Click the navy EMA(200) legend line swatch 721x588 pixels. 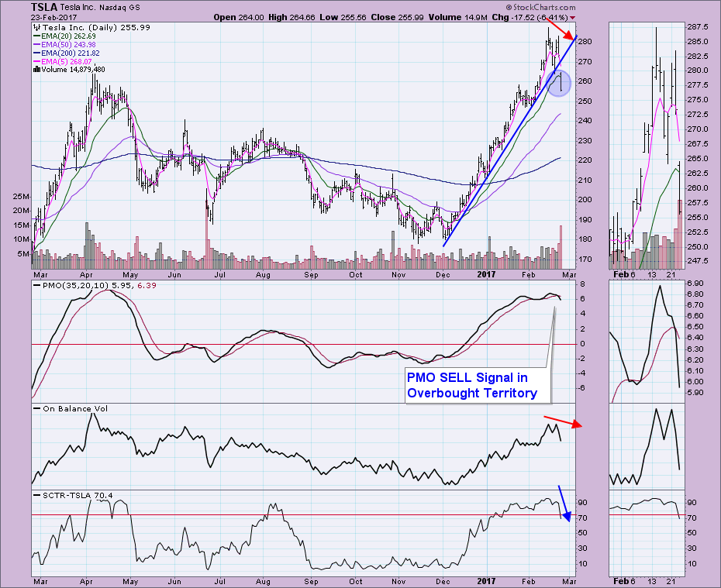click(36, 53)
